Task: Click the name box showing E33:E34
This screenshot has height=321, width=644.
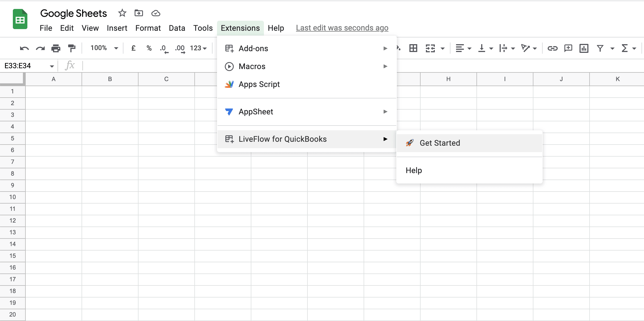Action: [x=18, y=66]
